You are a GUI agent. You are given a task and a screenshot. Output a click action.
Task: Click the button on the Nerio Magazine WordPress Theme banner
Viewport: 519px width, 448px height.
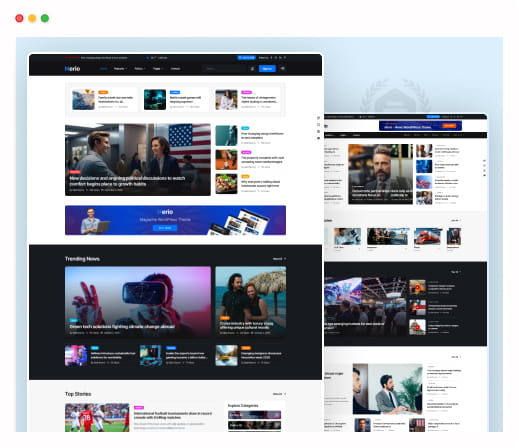(x=165, y=228)
